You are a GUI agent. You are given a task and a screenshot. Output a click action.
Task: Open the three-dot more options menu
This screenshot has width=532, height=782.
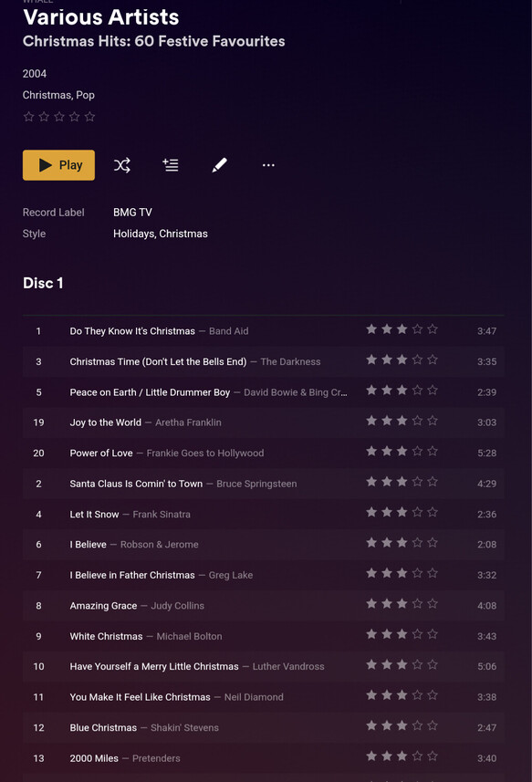coord(268,165)
